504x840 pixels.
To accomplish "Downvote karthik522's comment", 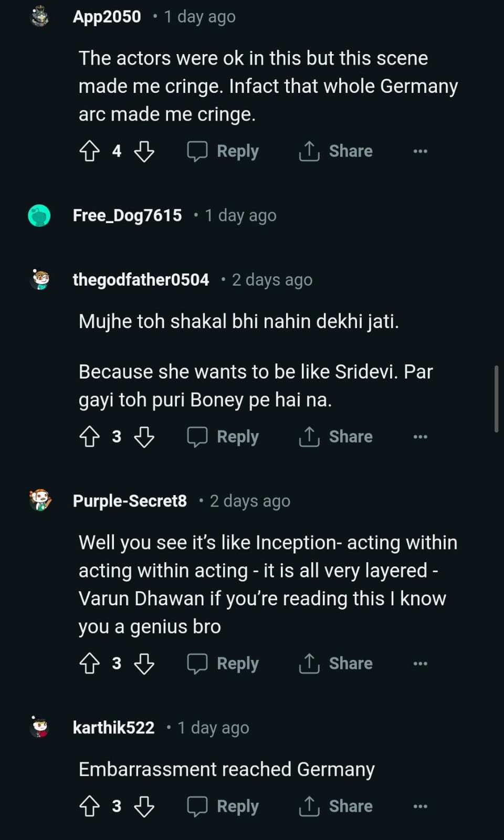I will pos(144,806).
